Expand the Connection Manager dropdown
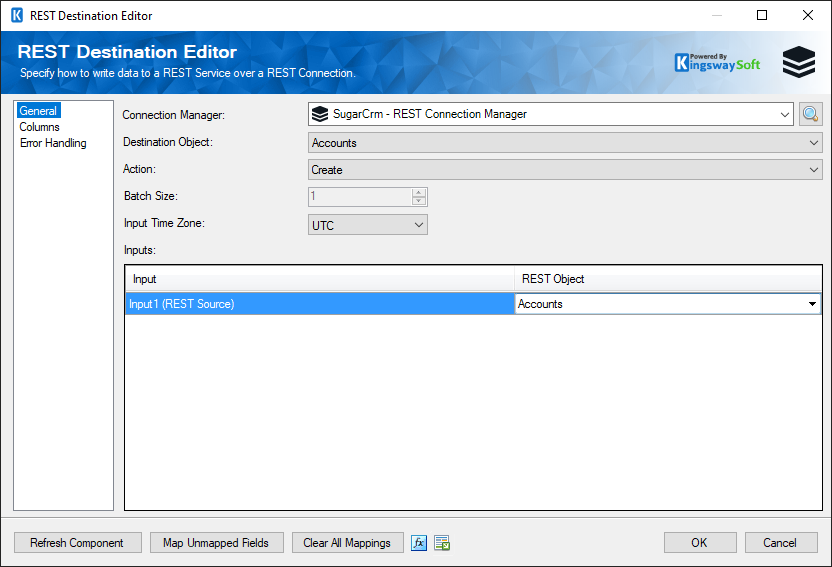 pos(784,115)
